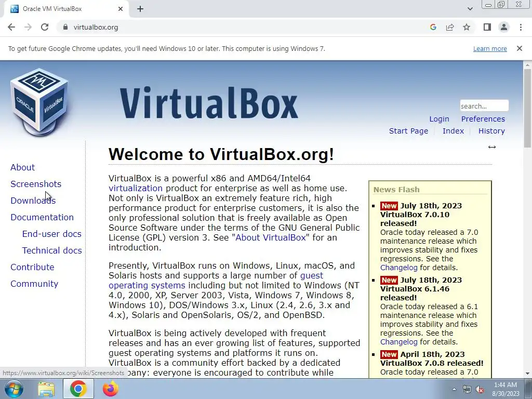Open a new tab with the plus button
Screen dimensions: 532x399
pyautogui.click(x=140, y=9)
